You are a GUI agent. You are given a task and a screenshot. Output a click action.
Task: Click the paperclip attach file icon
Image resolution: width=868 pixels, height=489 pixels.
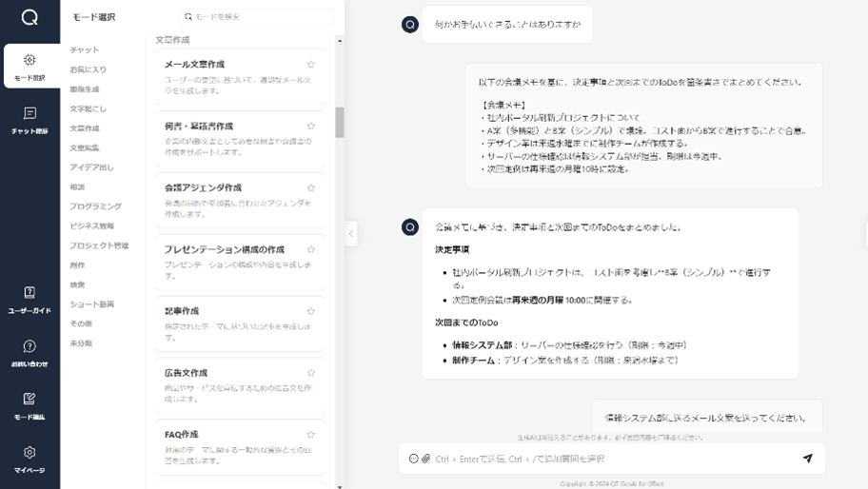426,459
